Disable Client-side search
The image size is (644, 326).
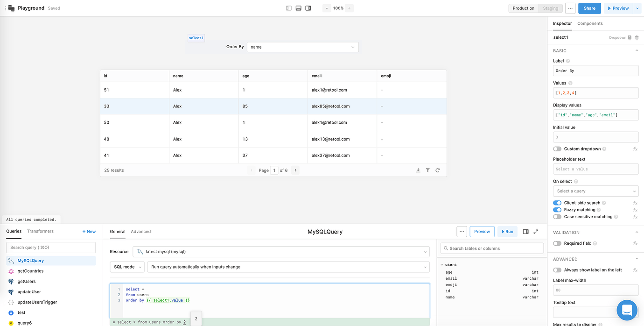557,203
